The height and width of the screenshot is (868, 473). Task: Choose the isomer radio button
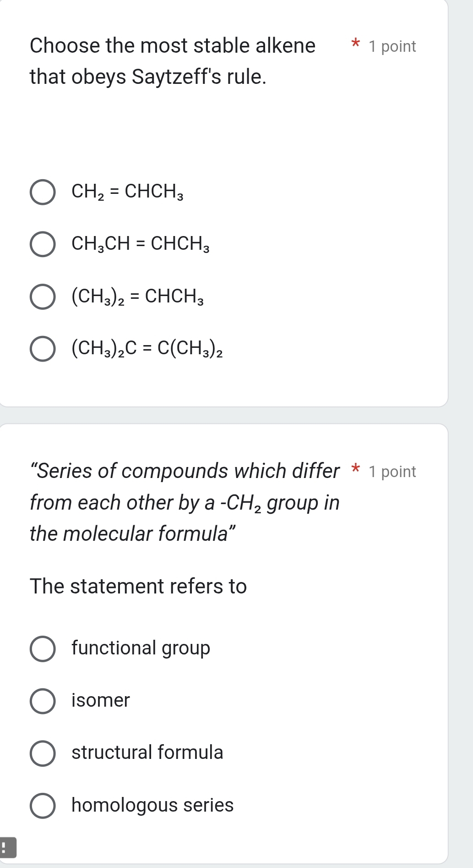point(43,701)
